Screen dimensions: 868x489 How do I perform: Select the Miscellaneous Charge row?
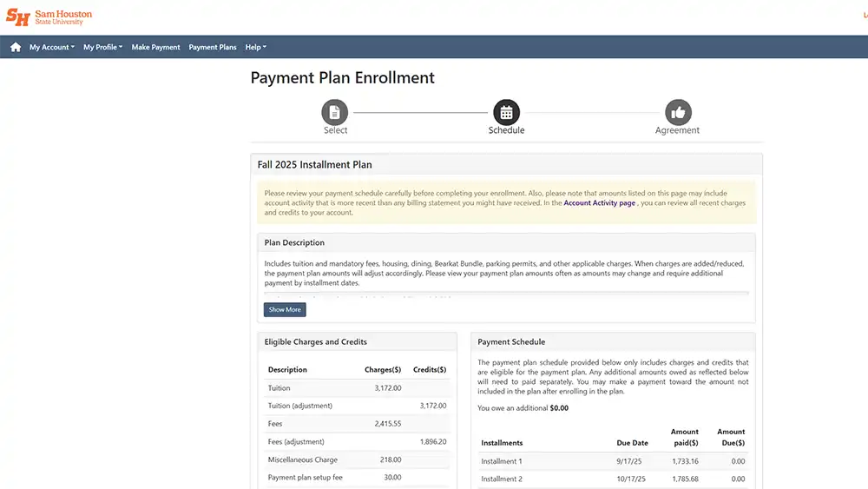(357, 459)
